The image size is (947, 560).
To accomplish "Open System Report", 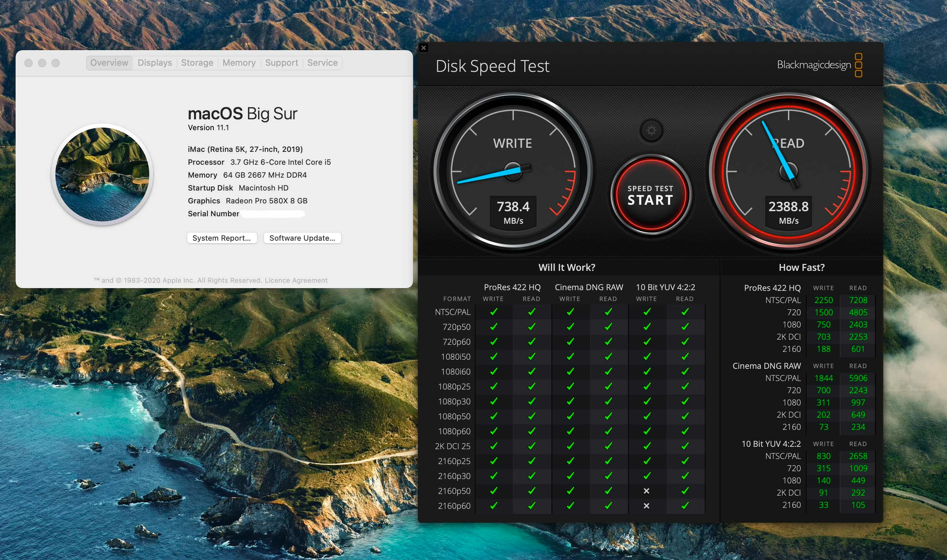I will pos(221,238).
